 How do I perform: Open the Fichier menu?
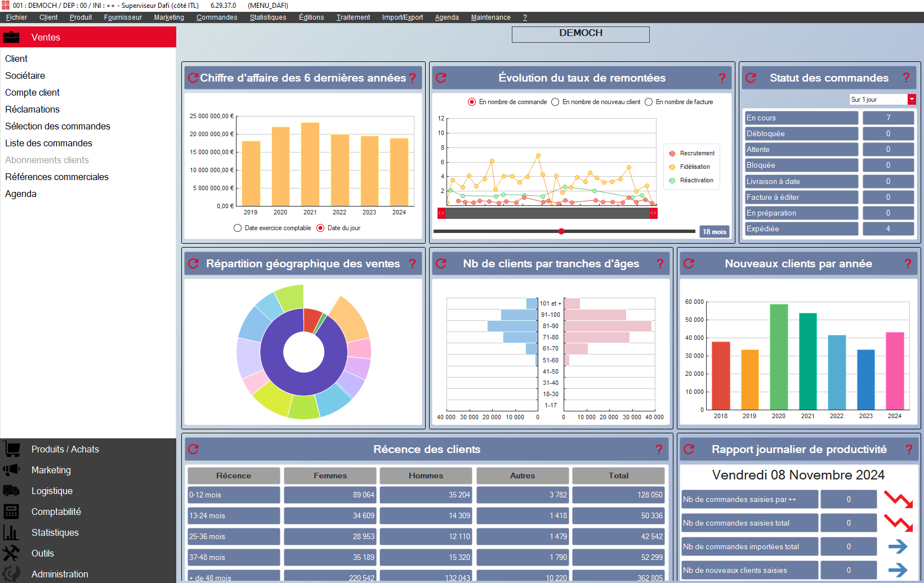point(16,17)
